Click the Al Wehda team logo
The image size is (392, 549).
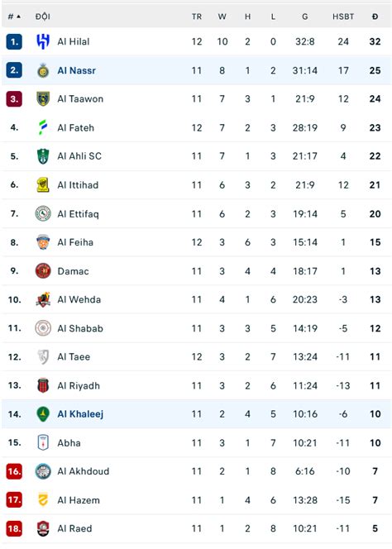[x=43, y=299]
